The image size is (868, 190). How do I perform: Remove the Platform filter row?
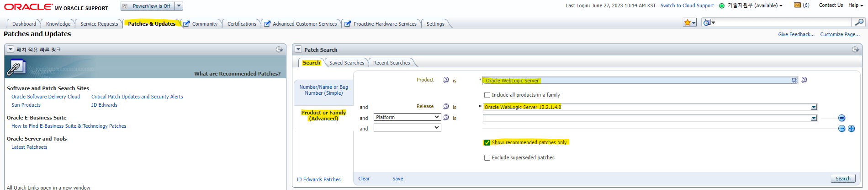842,118
